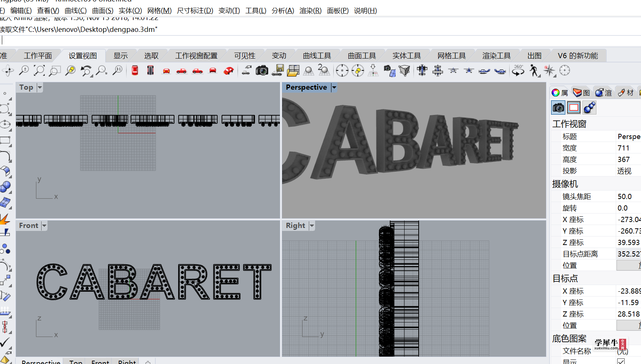Set the bottom view with the dark car icon
This screenshot has height=364, width=641.
pos(150,70)
